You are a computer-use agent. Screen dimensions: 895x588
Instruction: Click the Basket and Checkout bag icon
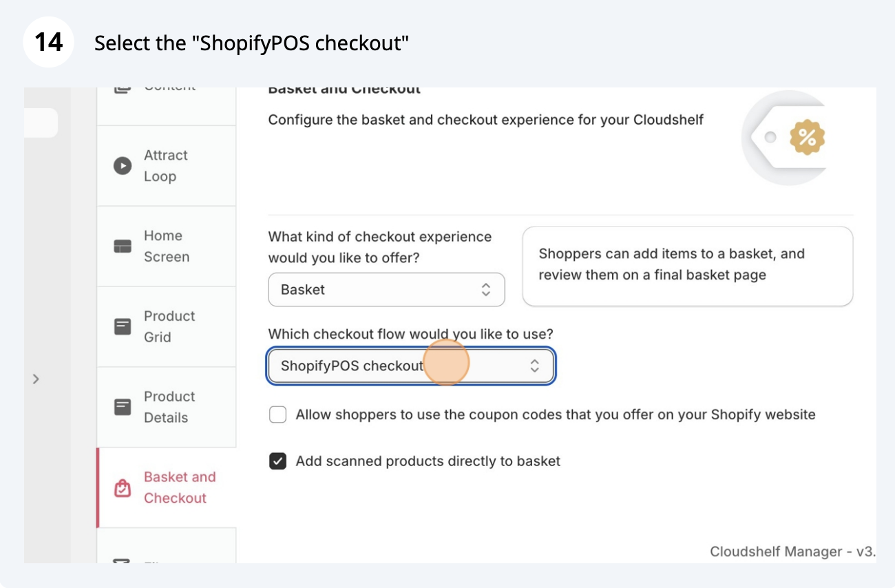123,487
